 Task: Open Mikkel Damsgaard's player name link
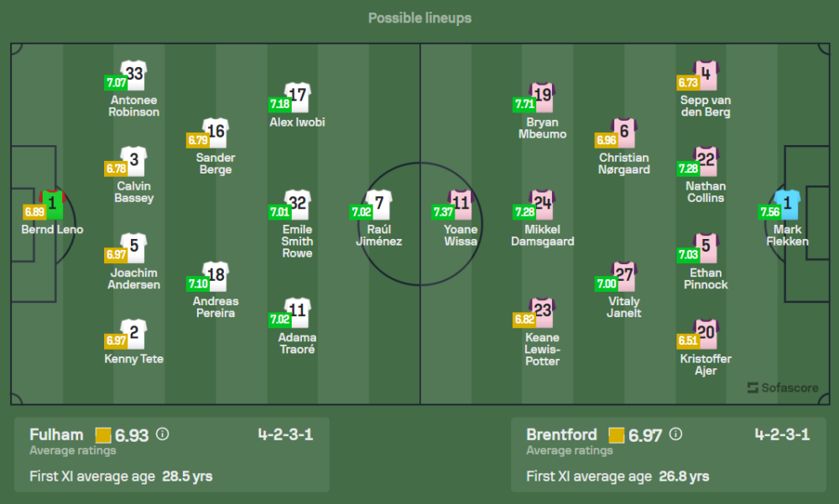tap(543, 235)
